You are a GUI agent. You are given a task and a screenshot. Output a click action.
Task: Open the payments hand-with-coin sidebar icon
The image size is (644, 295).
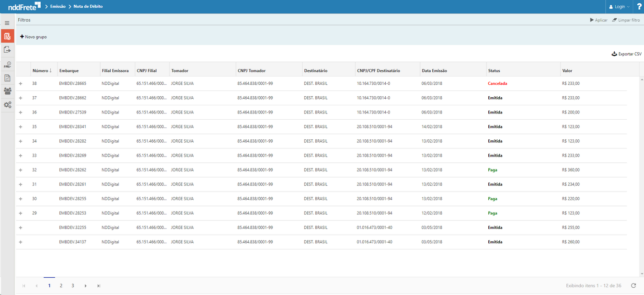click(7, 65)
